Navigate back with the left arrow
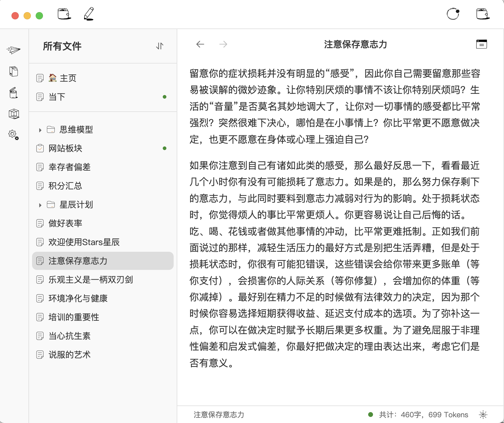Image resolution: width=504 pixels, height=423 pixels. coord(200,44)
